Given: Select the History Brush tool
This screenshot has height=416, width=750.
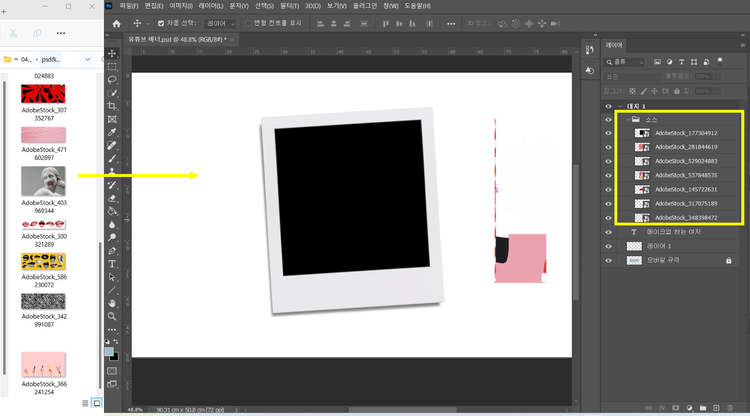Looking at the screenshot, I should coord(112,185).
